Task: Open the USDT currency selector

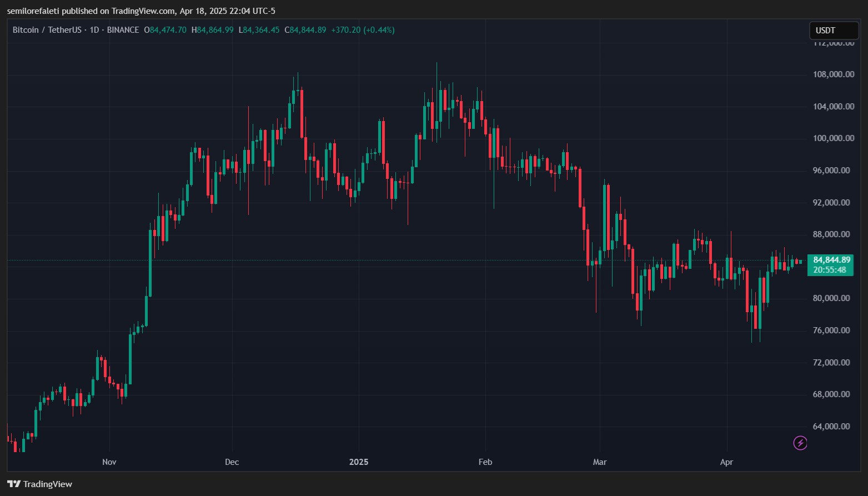Action: point(834,31)
